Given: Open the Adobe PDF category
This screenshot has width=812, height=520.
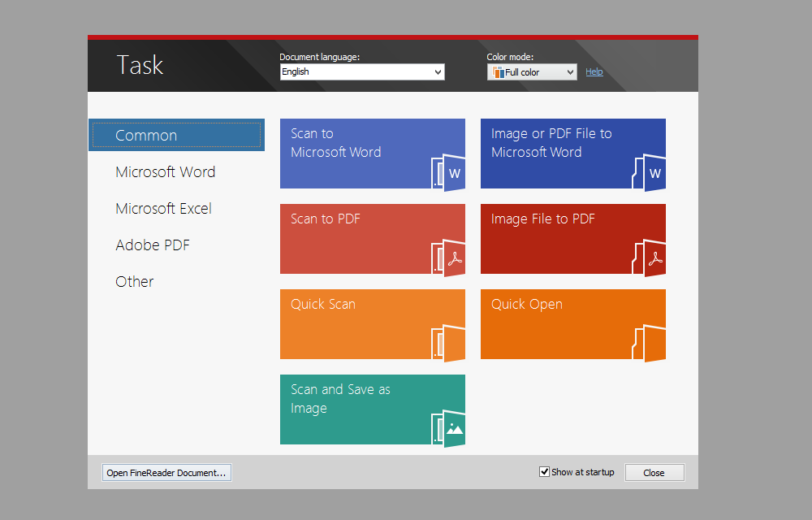Looking at the screenshot, I should 153,245.
